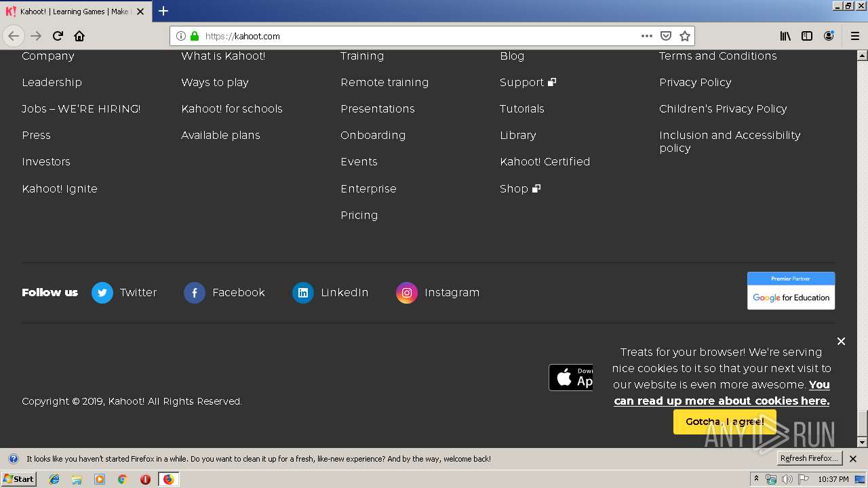Open the Terms and Conditions link
The width and height of the screenshot is (868, 488).
coord(718,56)
